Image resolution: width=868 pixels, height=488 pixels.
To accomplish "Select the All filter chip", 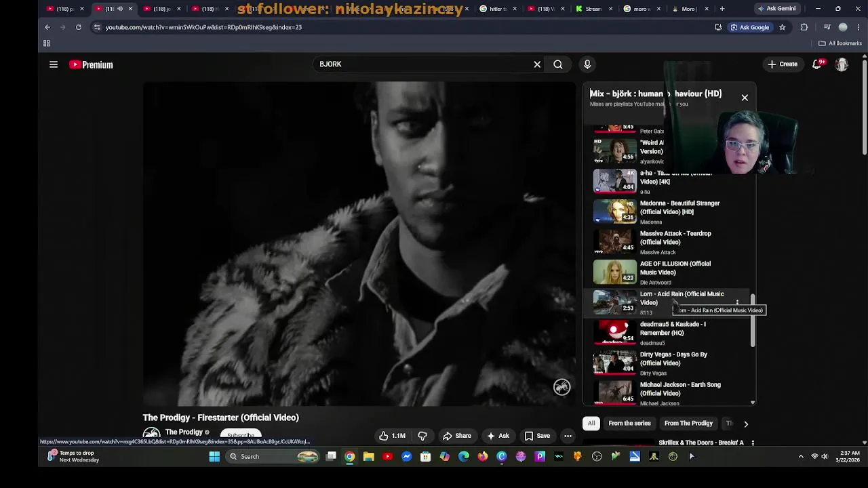I will [x=591, y=424].
